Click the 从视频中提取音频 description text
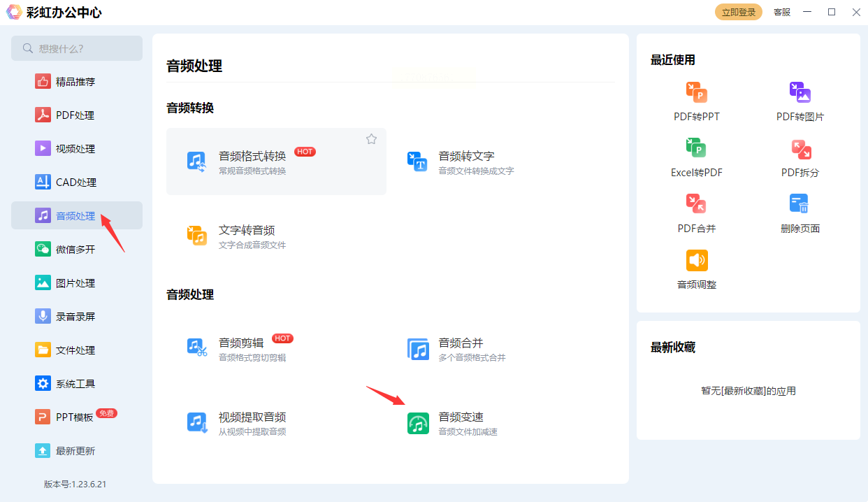This screenshot has width=868, height=502. 252,431
